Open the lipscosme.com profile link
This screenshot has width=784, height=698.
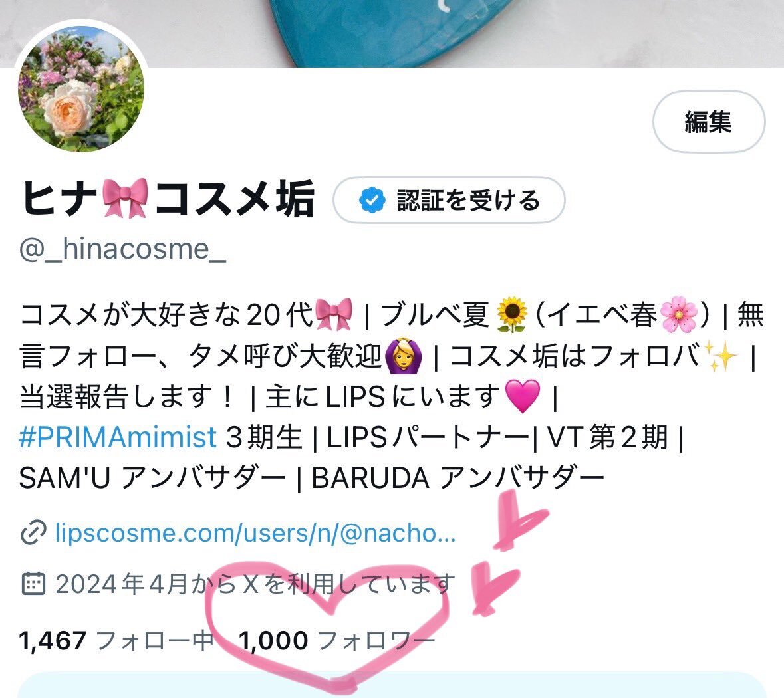tap(255, 532)
